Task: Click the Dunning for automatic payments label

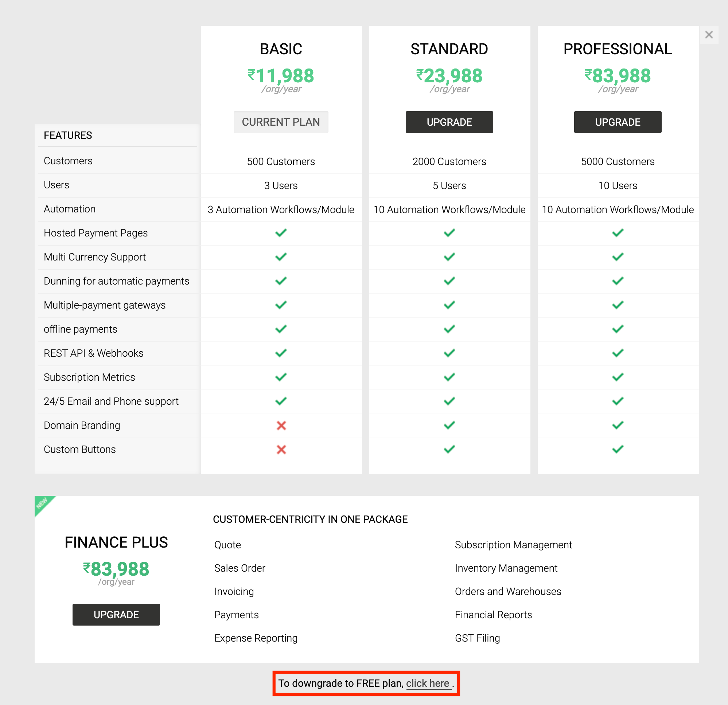Action: (116, 281)
